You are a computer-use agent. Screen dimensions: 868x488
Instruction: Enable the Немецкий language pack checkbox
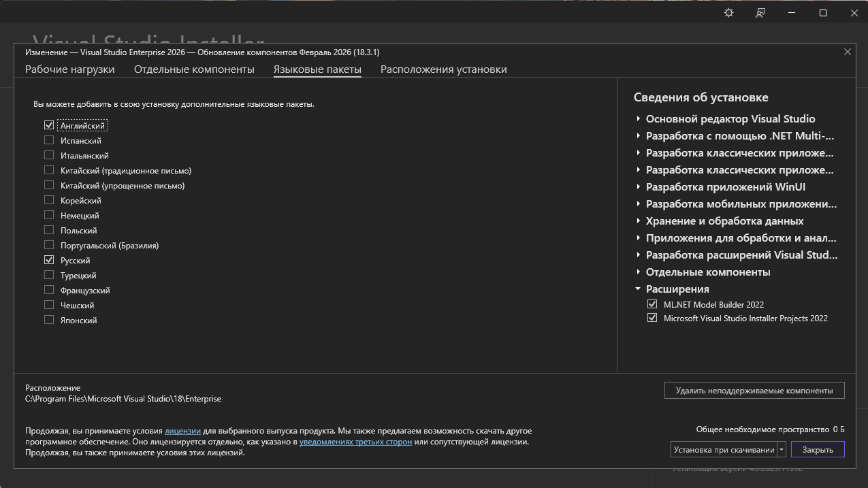[49, 215]
